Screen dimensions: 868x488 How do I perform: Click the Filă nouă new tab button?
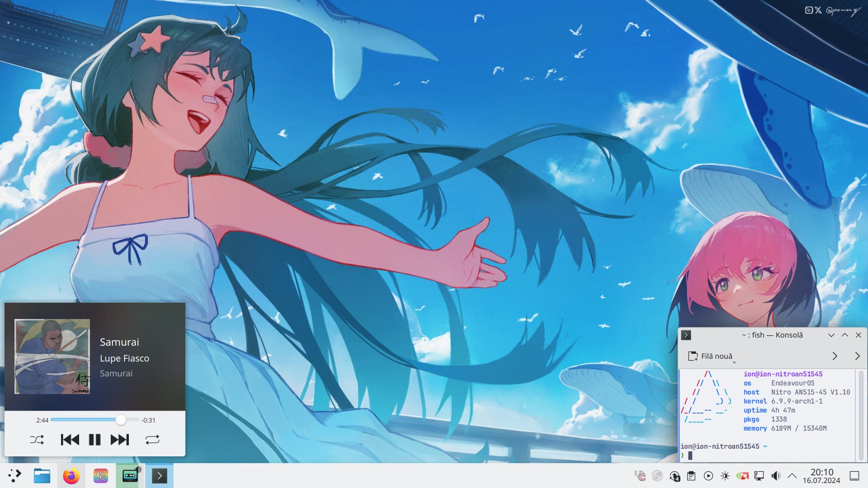coord(710,356)
